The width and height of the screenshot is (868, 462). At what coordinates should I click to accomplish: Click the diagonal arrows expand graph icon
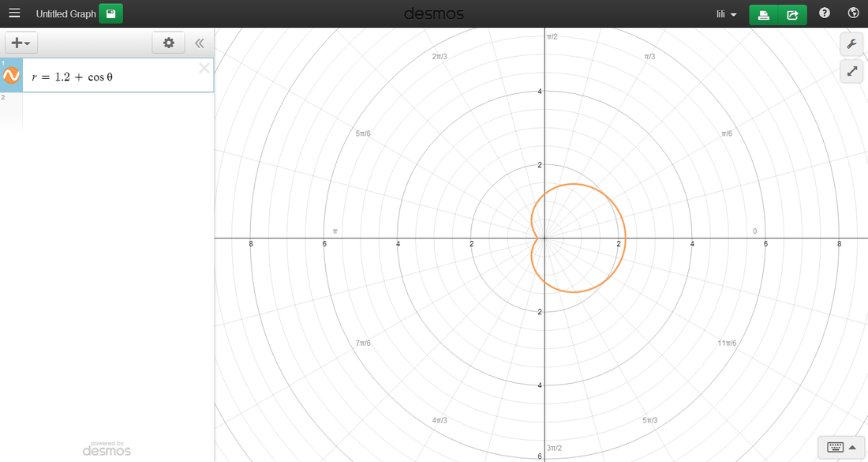(852, 71)
